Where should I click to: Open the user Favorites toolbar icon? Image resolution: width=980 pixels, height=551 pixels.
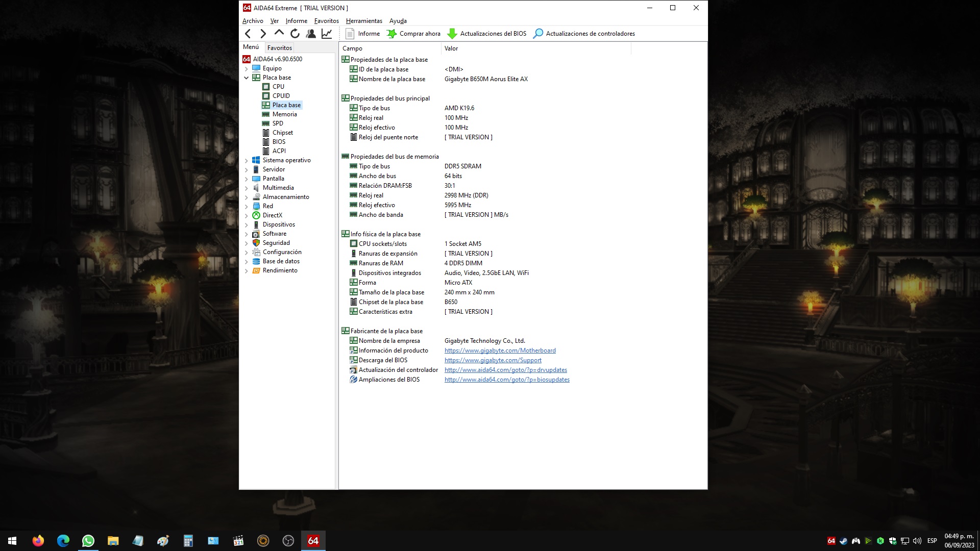click(311, 34)
